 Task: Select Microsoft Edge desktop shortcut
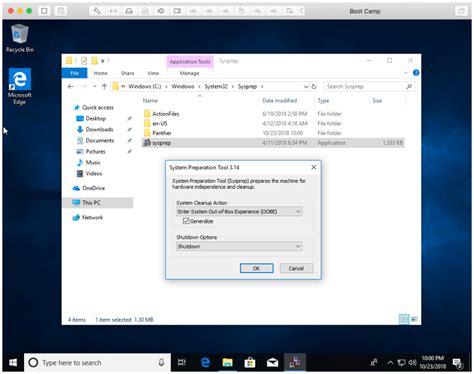20,87
